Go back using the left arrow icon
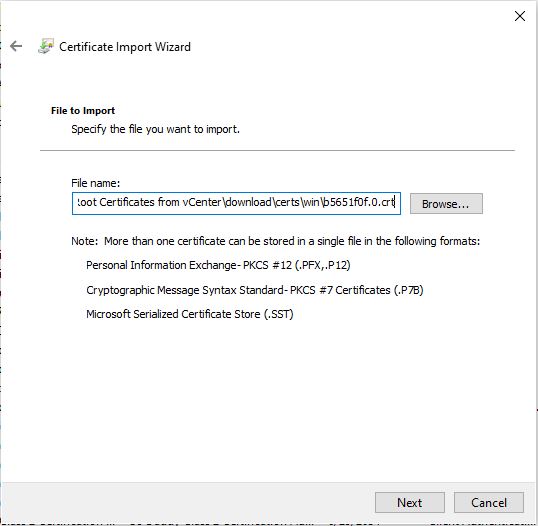Image resolution: width=538 pixels, height=526 pixels. [x=16, y=46]
